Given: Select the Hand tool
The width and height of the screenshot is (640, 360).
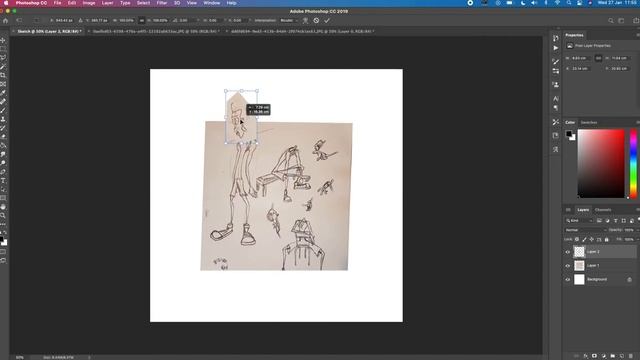Looking at the screenshot, I should point(3,207).
